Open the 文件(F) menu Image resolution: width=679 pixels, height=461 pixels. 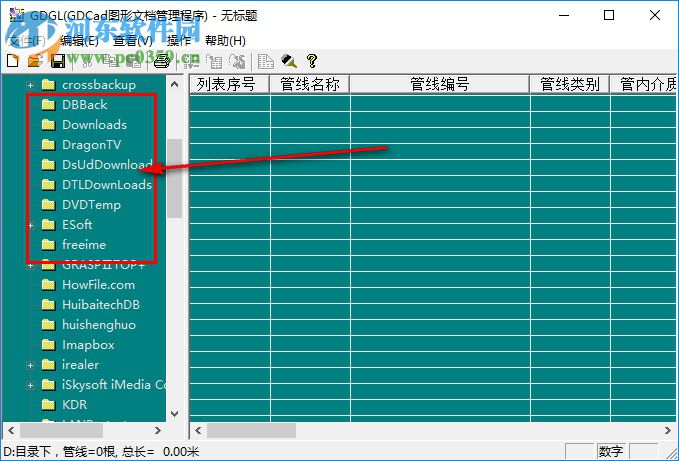click(27, 41)
